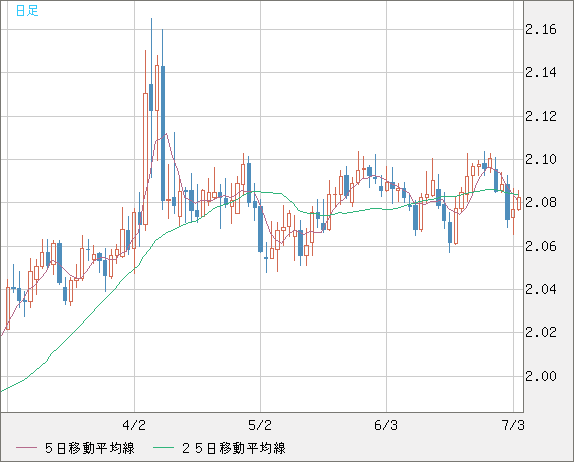Click the 2.14 price axis label
This screenshot has height=462, width=574.
[x=541, y=72]
